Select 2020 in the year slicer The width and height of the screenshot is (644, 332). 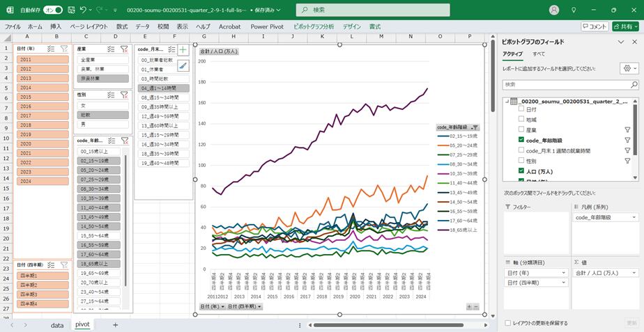tap(26, 143)
